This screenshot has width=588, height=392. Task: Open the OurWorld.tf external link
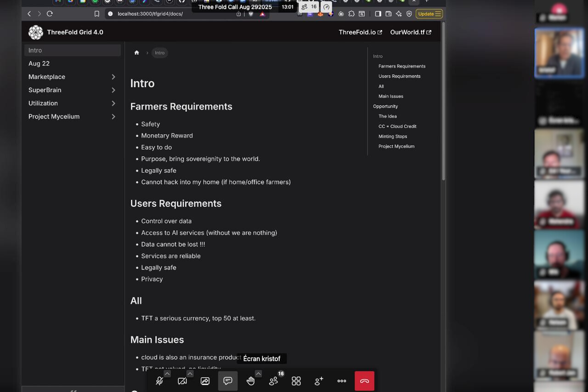411,32
